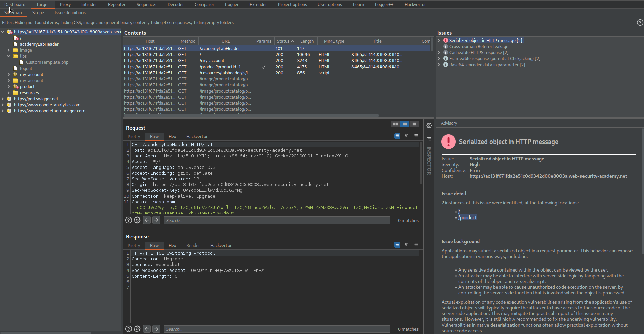Sort contents table by Status column

[285, 41]
